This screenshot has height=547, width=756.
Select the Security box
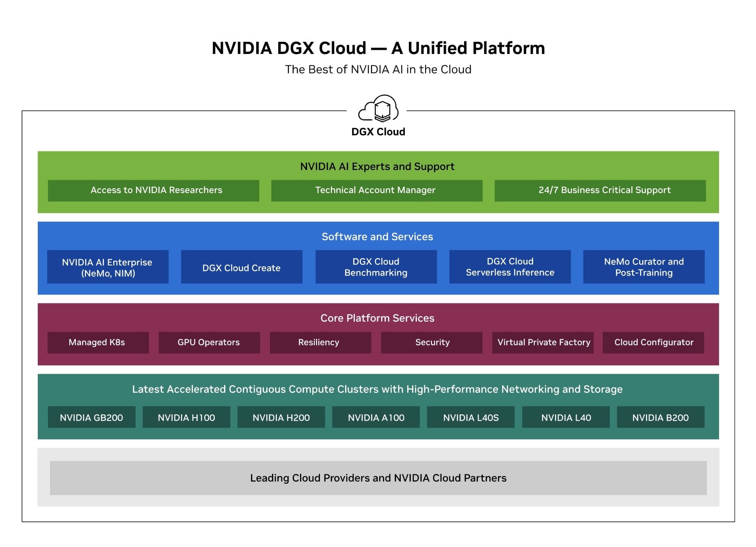click(x=432, y=342)
